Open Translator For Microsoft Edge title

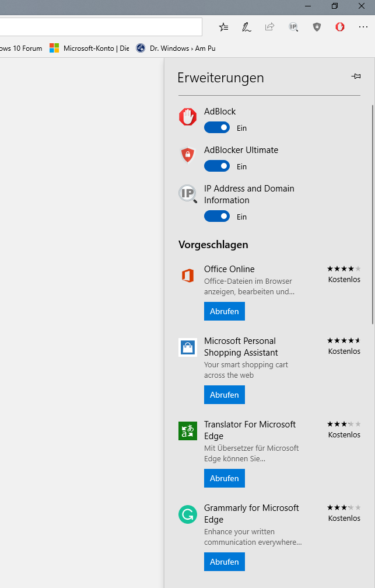[x=250, y=430]
